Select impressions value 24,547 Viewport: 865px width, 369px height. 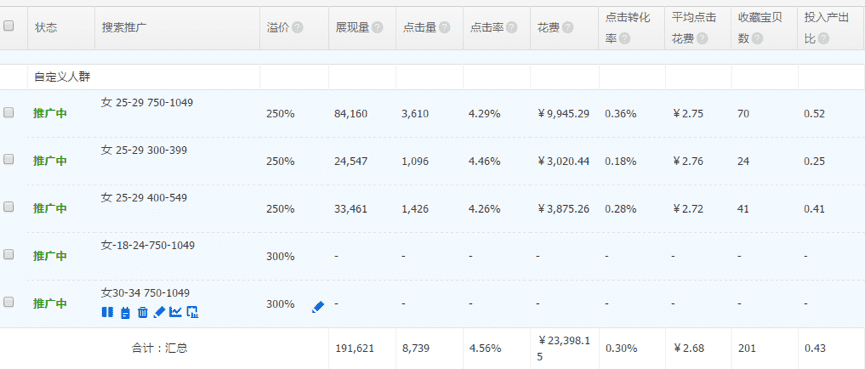click(x=351, y=162)
